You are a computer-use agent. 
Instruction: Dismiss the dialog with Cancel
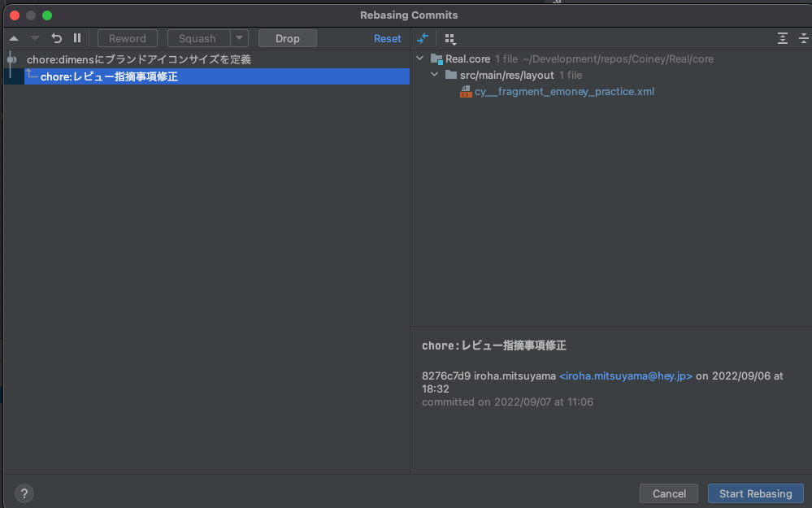668,493
